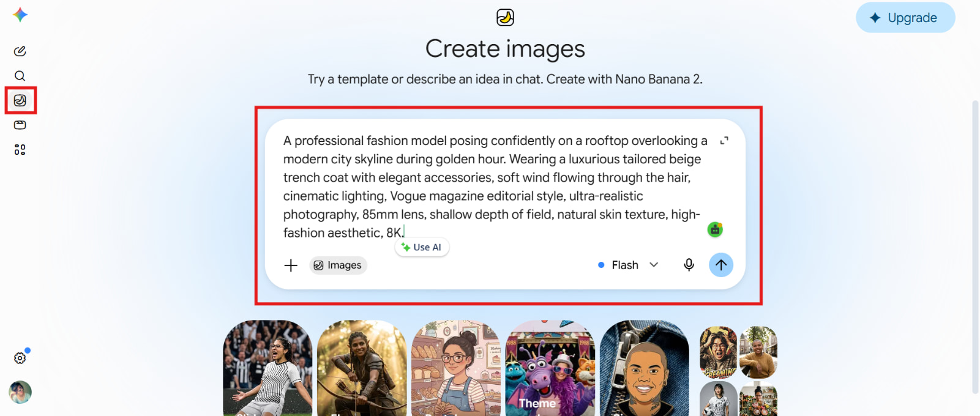Select the caricature pin on denim template
This screenshot has height=416, width=980.
pyautogui.click(x=645, y=368)
